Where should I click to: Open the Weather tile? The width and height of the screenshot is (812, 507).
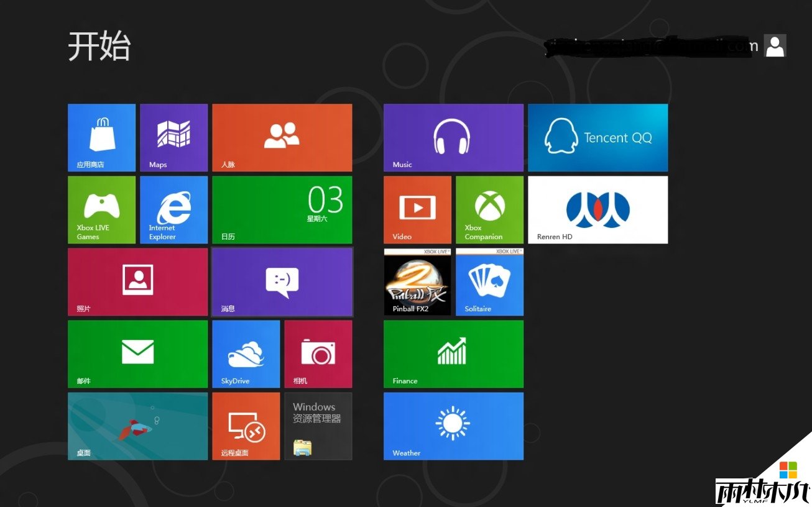[x=453, y=426]
